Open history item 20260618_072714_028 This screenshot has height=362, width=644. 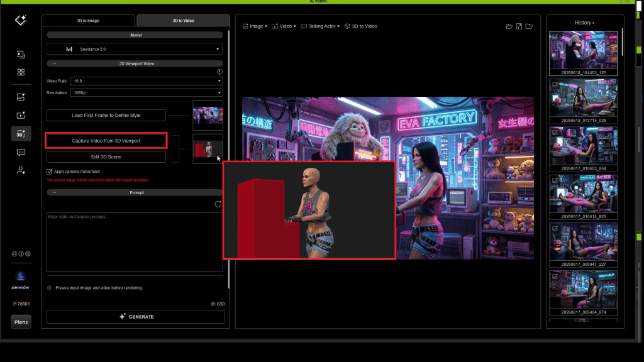click(583, 101)
